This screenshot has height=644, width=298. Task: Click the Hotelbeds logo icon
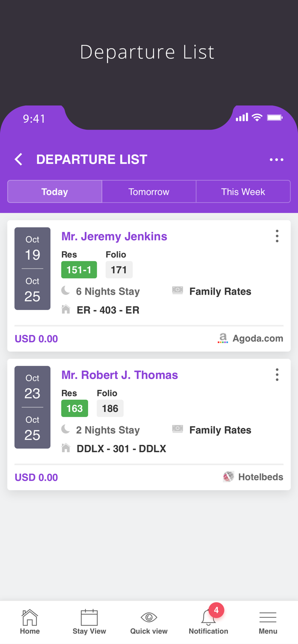[227, 477]
